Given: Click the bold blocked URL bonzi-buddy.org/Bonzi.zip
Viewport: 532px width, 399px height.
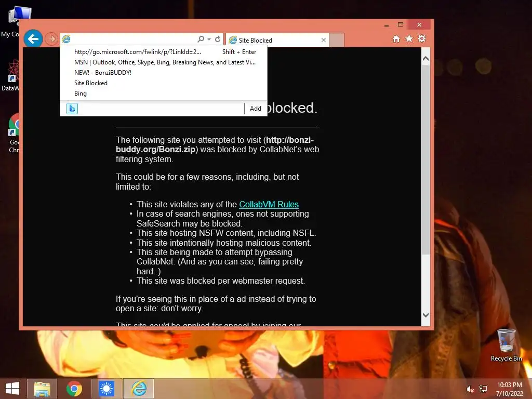Looking at the screenshot, I should tap(215, 144).
